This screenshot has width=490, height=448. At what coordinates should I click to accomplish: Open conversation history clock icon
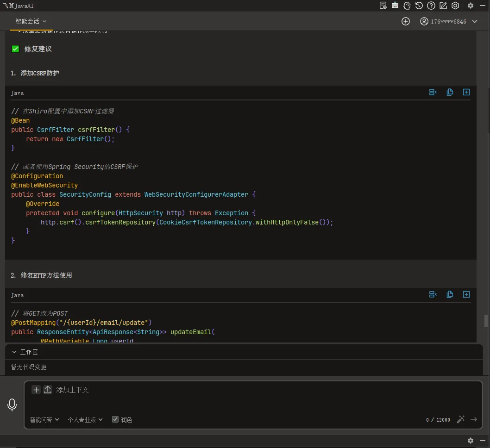[x=419, y=6]
